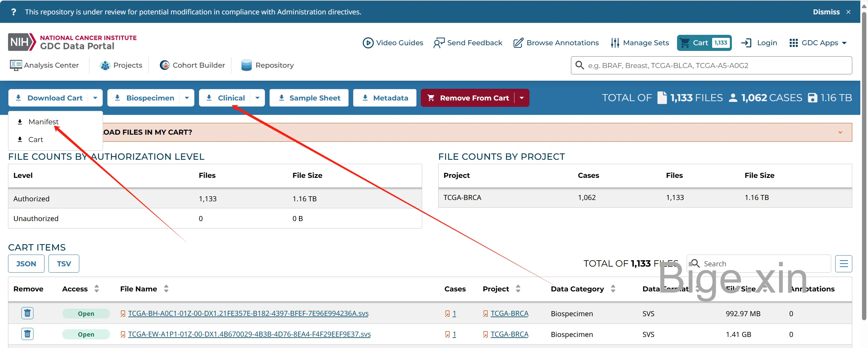Click the 1.41 GB file size cell
868x348 pixels.
[x=738, y=334]
